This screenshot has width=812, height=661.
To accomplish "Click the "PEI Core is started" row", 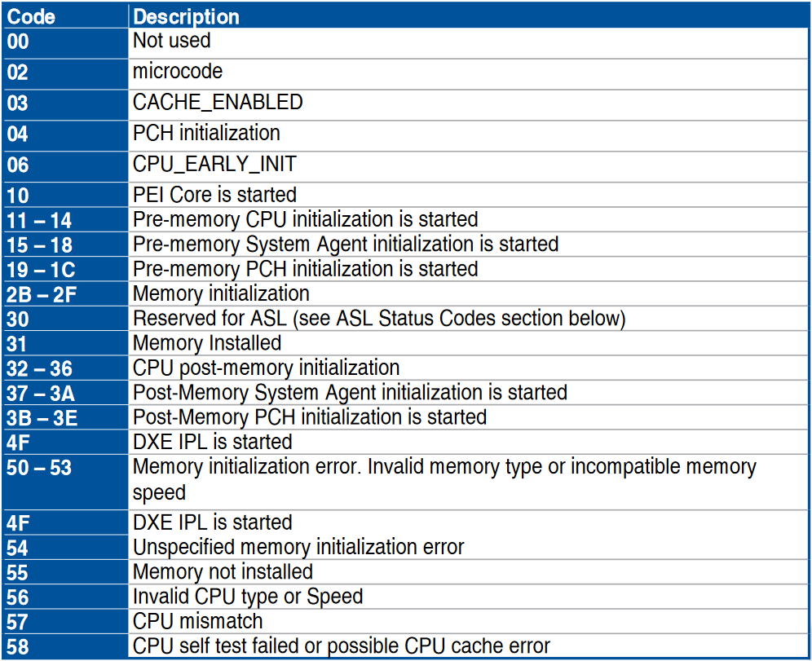I will (214, 194).
